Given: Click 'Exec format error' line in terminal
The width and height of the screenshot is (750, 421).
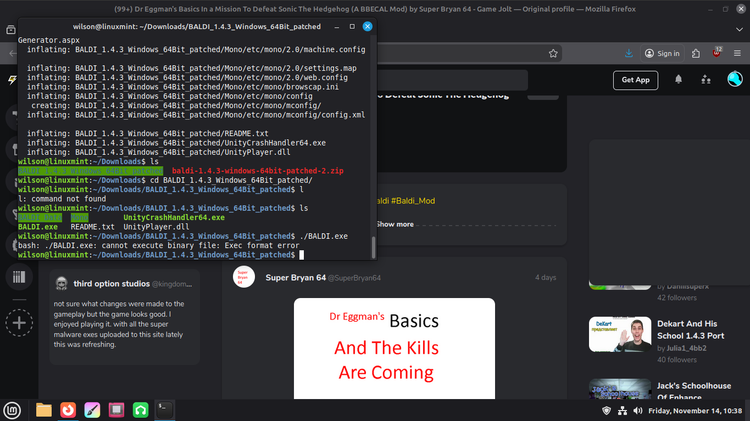Looking at the screenshot, I should click(159, 245).
